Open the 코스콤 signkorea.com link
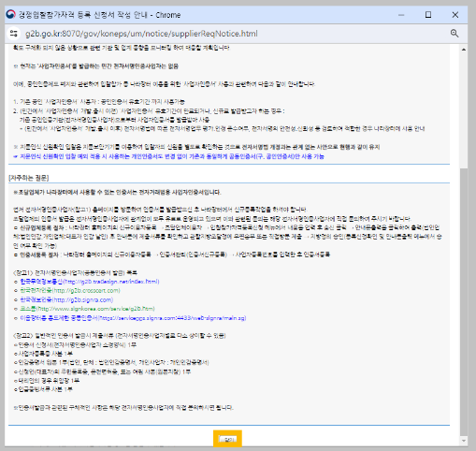 tap(87, 309)
